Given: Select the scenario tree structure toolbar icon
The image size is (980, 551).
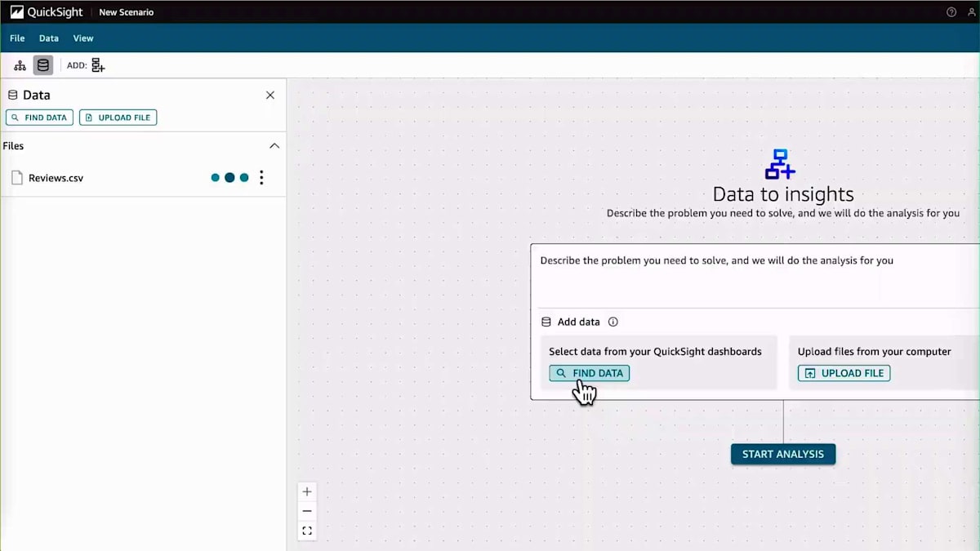Looking at the screenshot, I should tap(20, 65).
